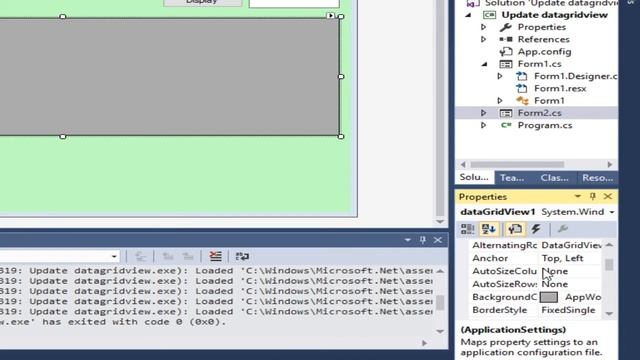Select the Update datagridview project
This screenshot has height=360, width=640.
[554, 15]
